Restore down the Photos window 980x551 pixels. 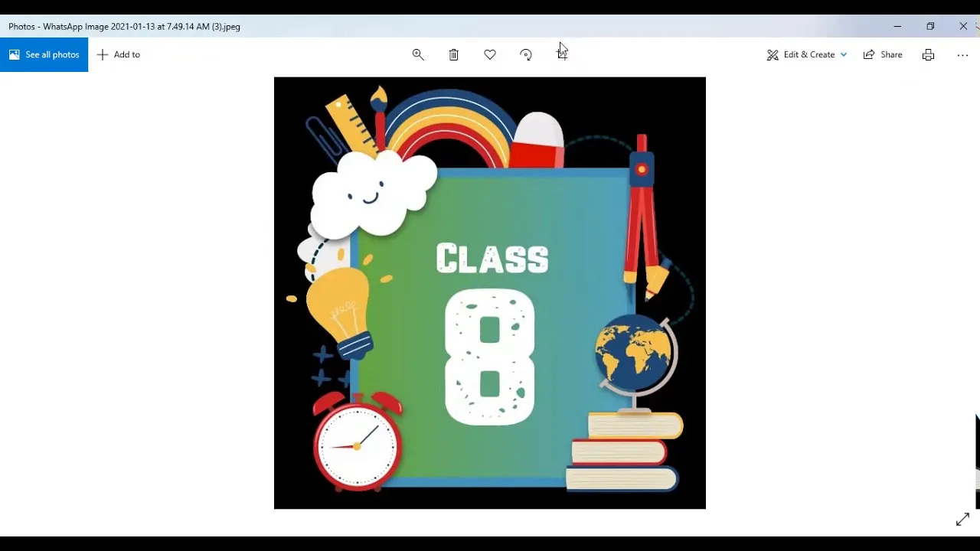click(x=930, y=26)
